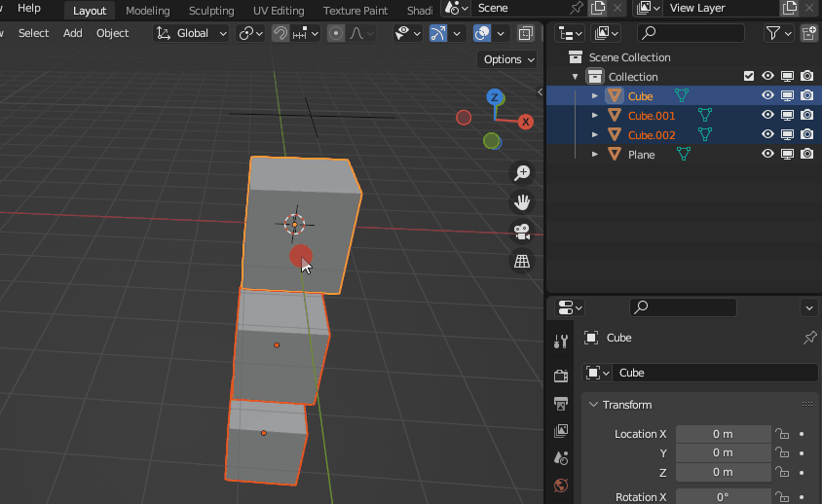This screenshot has width=822, height=504.
Task: Click the Z axis on navigation gizmo
Action: [494, 97]
